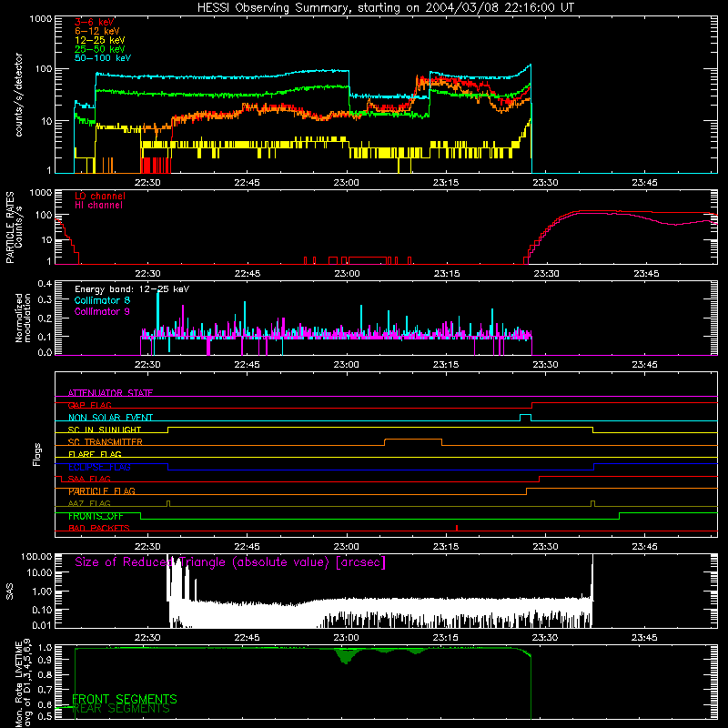Select the red 3-6 keV legend entry
The width and height of the screenshot is (728, 728).
click(95, 22)
